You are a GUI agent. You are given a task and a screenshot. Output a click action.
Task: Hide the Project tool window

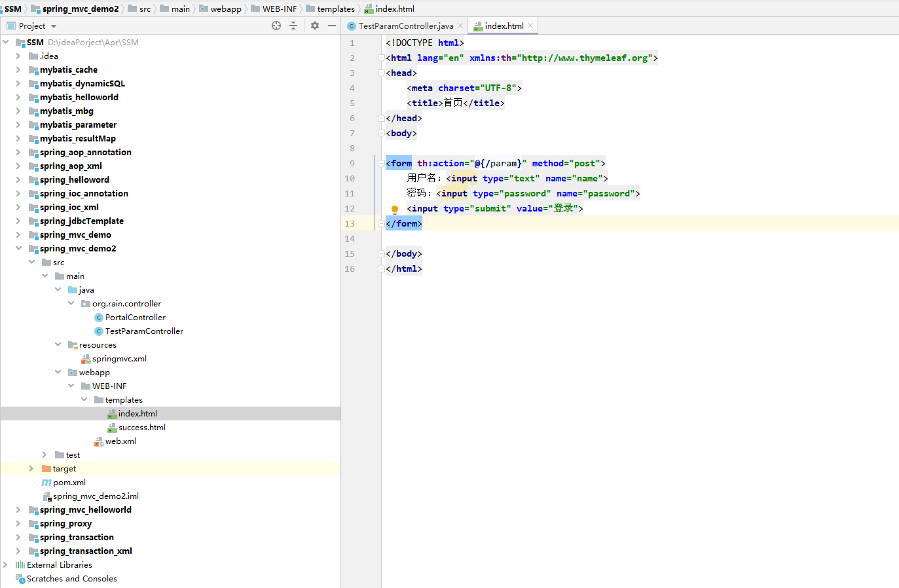coord(332,26)
